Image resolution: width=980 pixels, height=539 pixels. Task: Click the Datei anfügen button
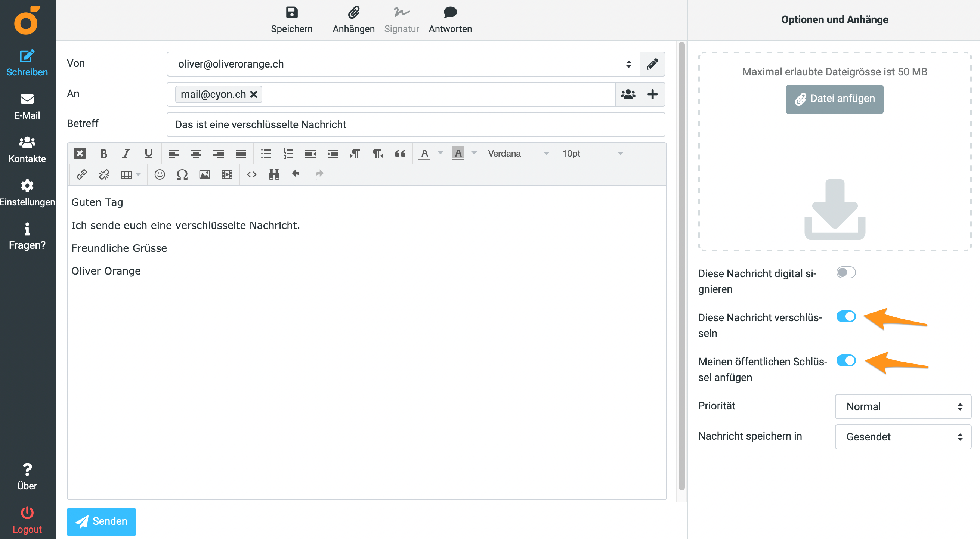coord(834,99)
